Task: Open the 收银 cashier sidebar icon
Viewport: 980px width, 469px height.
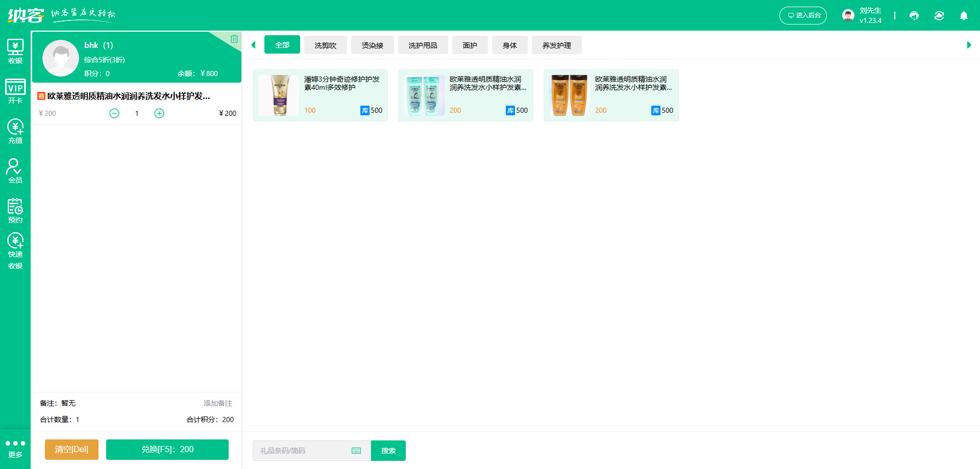Action: (15, 52)
